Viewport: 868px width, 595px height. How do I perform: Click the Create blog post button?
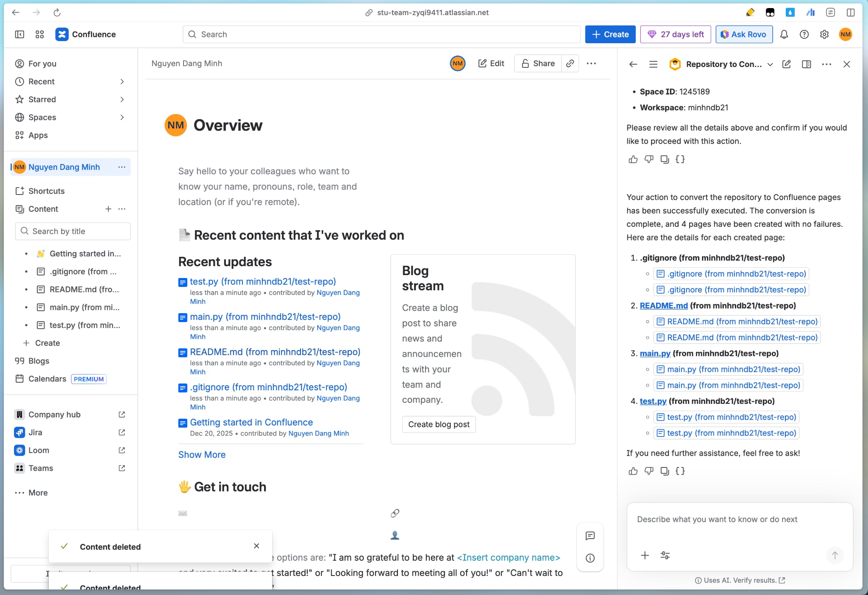click(x=439, y=424)
